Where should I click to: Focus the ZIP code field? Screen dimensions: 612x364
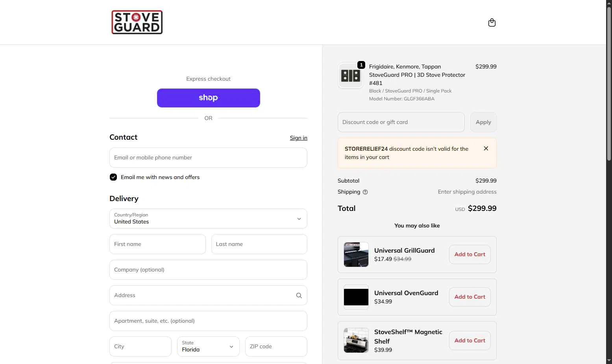[276, 346]
